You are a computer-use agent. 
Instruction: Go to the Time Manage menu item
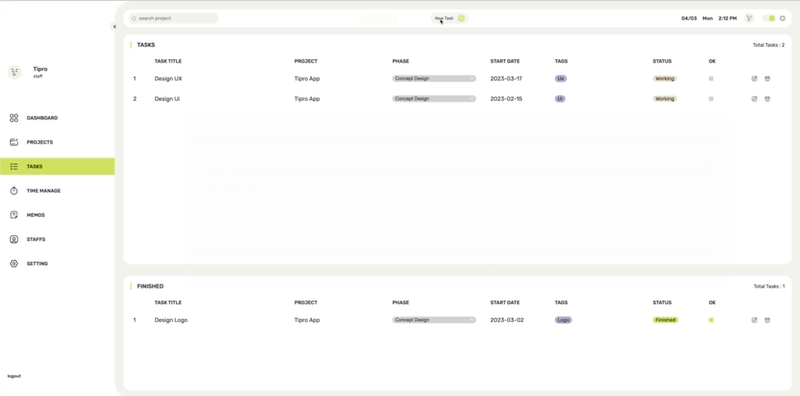click(43, 191)
